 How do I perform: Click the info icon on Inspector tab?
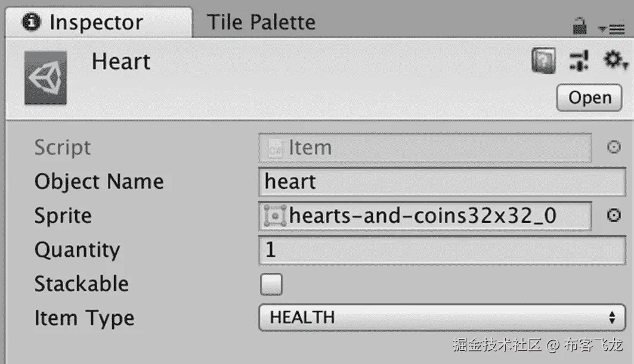click(31, 23)
